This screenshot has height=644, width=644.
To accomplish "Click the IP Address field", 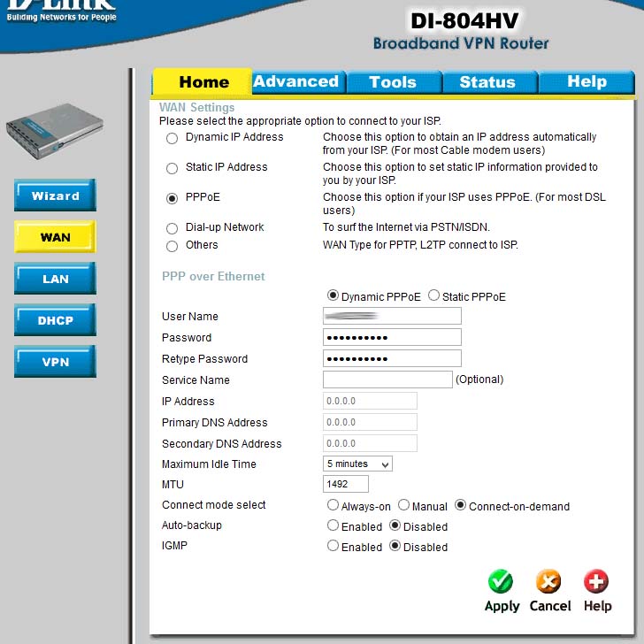I will pyautogui.click(x=370, y=401).
